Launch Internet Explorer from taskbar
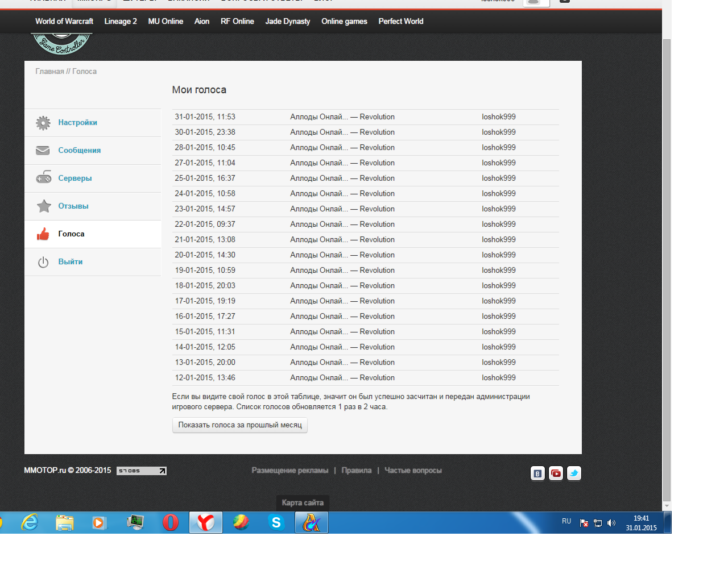728x582 pixels. 30,522
